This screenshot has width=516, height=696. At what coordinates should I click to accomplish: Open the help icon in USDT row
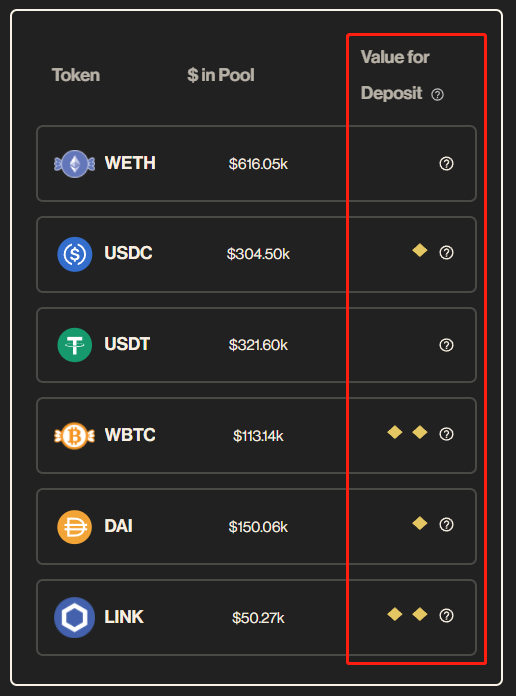click(x=446, y=345)
